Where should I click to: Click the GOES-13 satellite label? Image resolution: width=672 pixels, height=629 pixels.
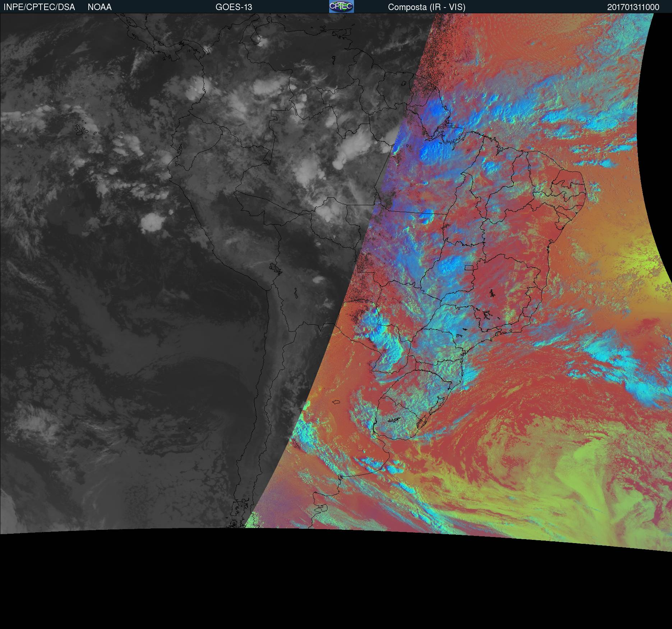(234, 7)
